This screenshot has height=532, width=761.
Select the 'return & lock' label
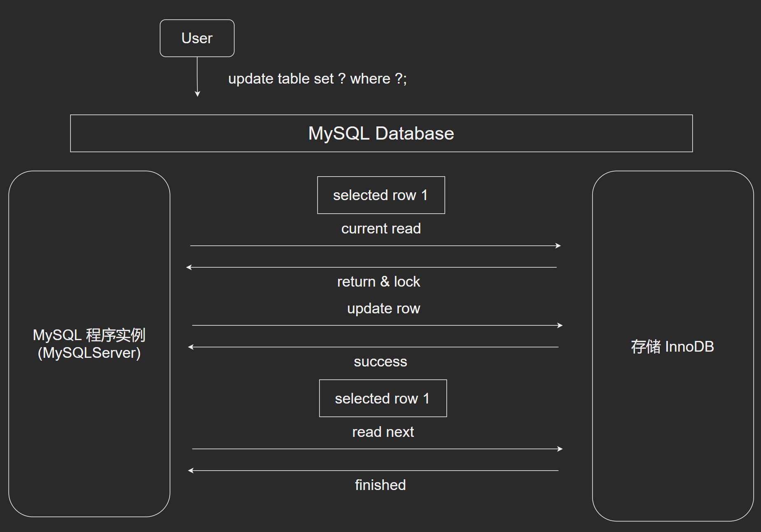(x=378, y=282)
